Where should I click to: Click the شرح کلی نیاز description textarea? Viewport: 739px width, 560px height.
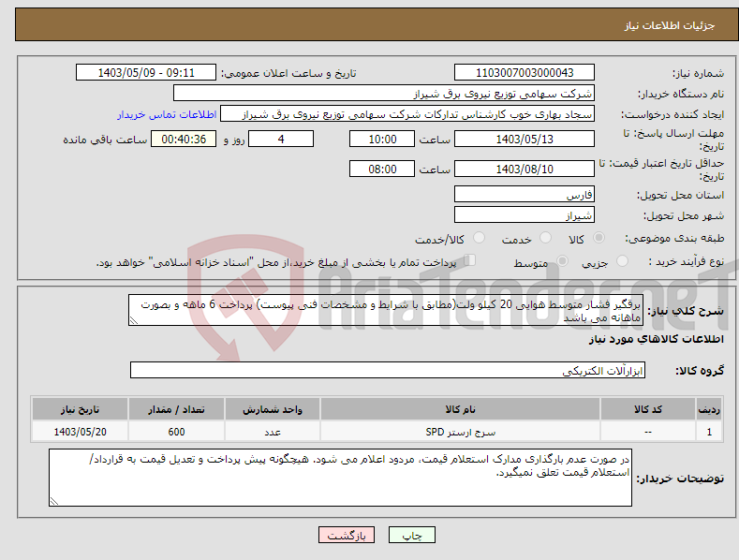click(x=386, y=310)
